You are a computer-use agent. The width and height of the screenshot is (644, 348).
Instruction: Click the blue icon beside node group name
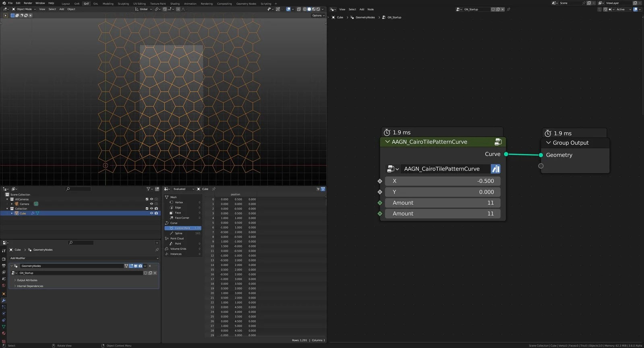click(x=495, y=169)
